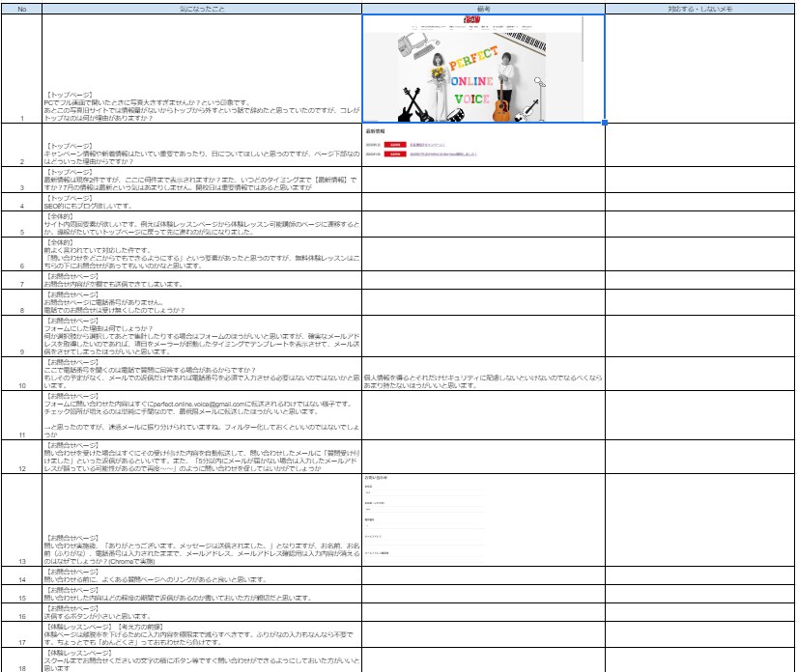Viewport: 797px width, 672px height.
Task: Select row 15 comment about '返信があるのか'
Action: point(202,594)
